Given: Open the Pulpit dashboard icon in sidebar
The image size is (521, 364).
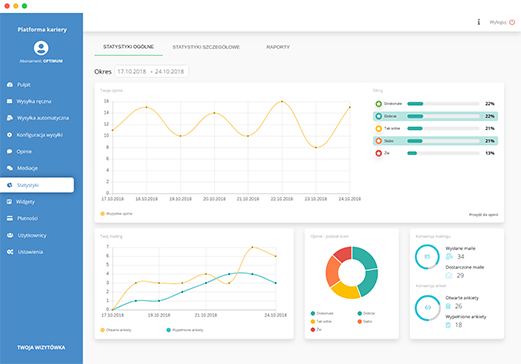Looking at the screenshot, I should pyautogui.click(x=10, y=85).
